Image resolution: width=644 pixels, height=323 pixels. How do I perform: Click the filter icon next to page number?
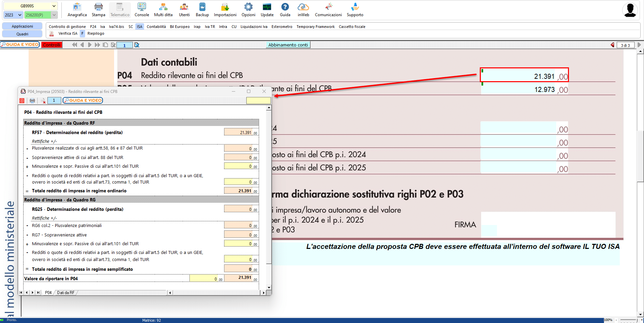coord(137,45)
